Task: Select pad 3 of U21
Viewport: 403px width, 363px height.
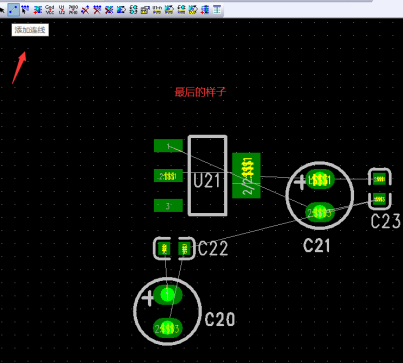Action: coord(168,205)
